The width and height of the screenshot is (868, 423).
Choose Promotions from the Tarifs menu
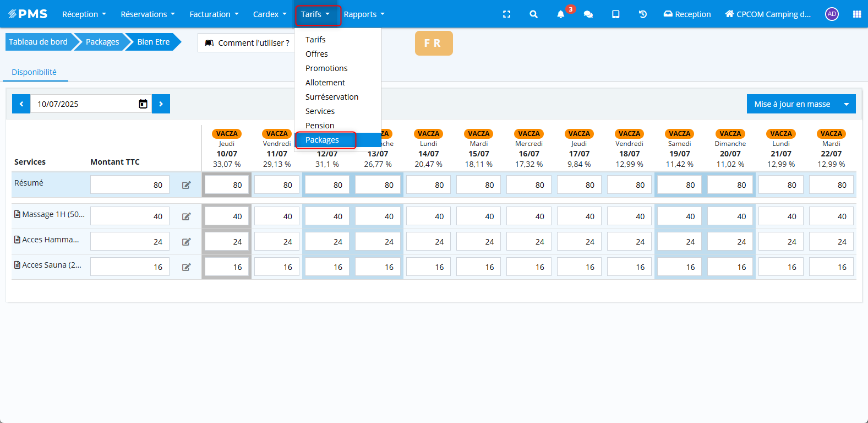326,68
